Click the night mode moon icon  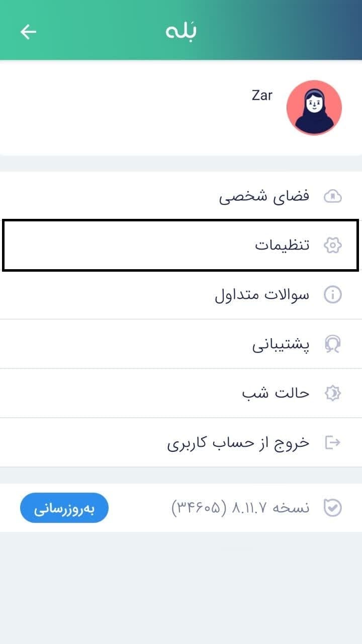(332, 393)
